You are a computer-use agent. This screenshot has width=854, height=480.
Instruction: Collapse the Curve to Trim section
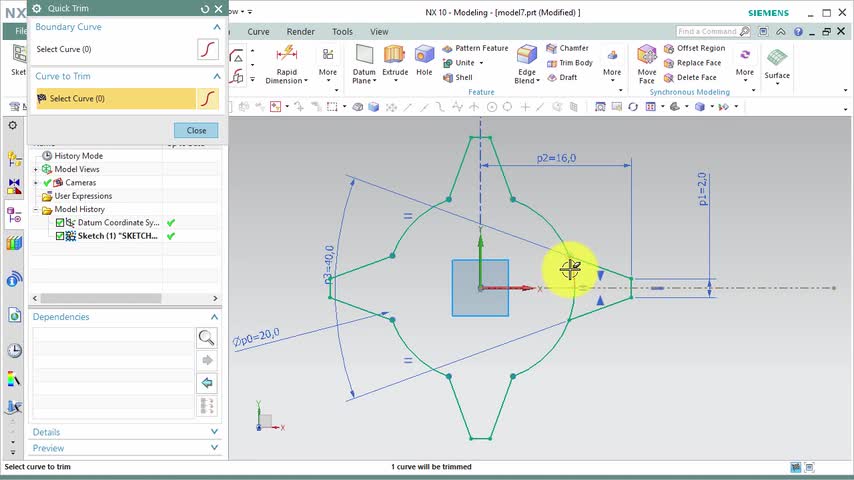pos(217,76)
